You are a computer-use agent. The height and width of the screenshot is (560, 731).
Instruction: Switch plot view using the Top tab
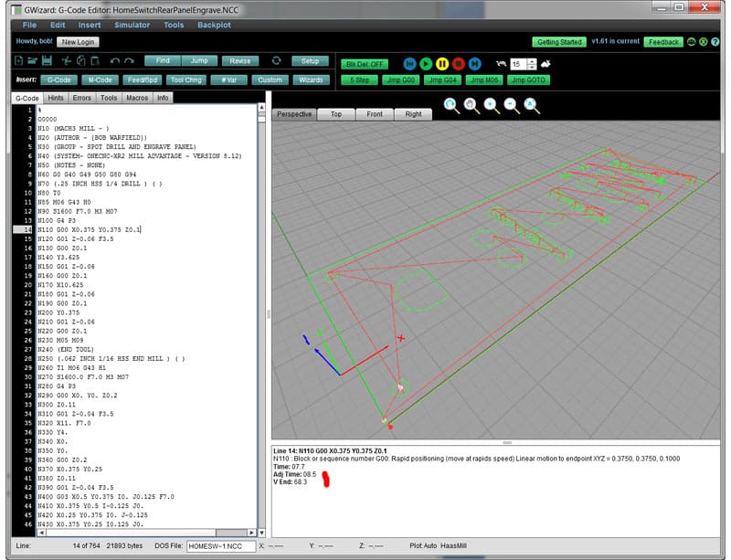[x=334, y=114]
